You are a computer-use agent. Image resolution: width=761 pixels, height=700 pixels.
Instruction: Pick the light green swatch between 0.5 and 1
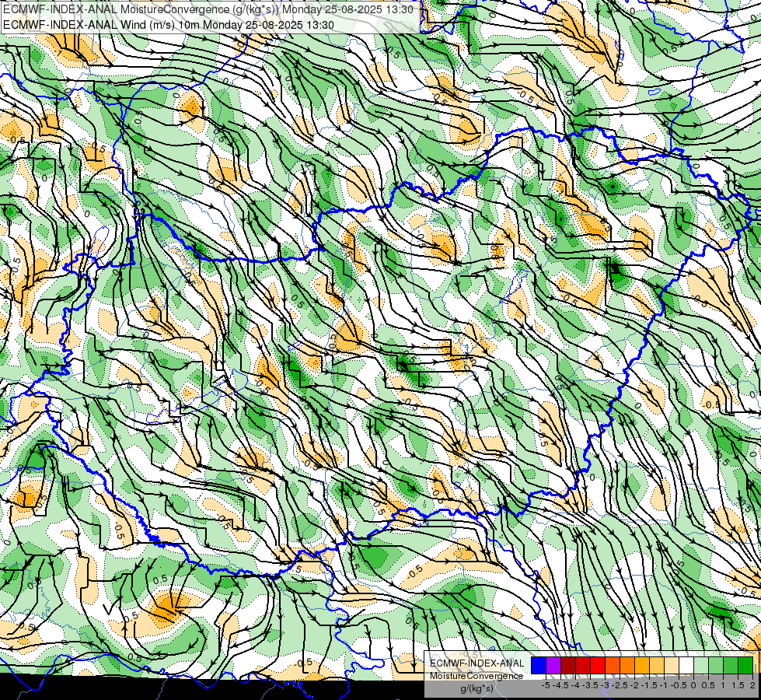click(716, 665)
